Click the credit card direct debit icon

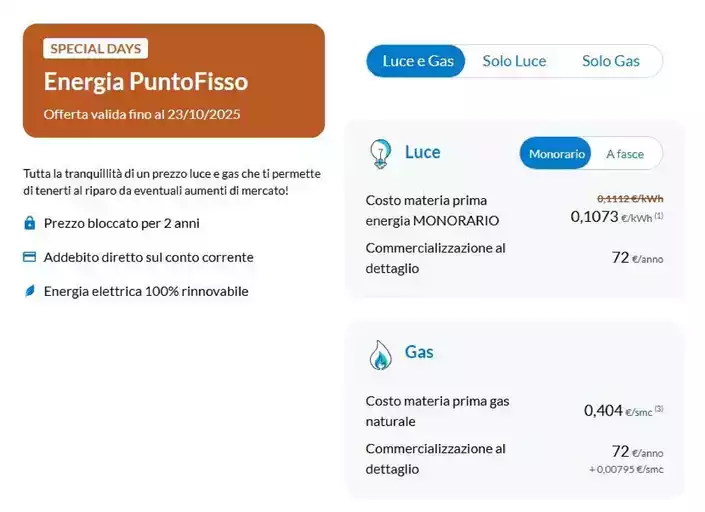click(30, 257)
